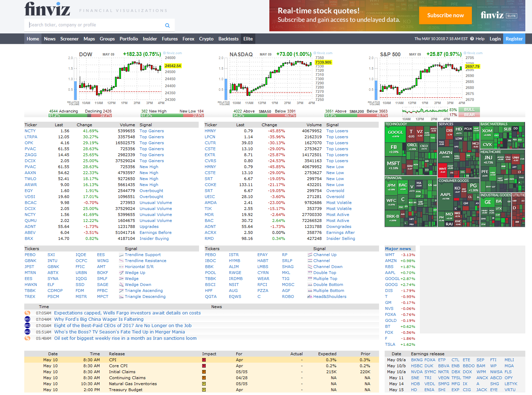Click the Multiple Bottom pattern icon

click(x=310, y=291)
